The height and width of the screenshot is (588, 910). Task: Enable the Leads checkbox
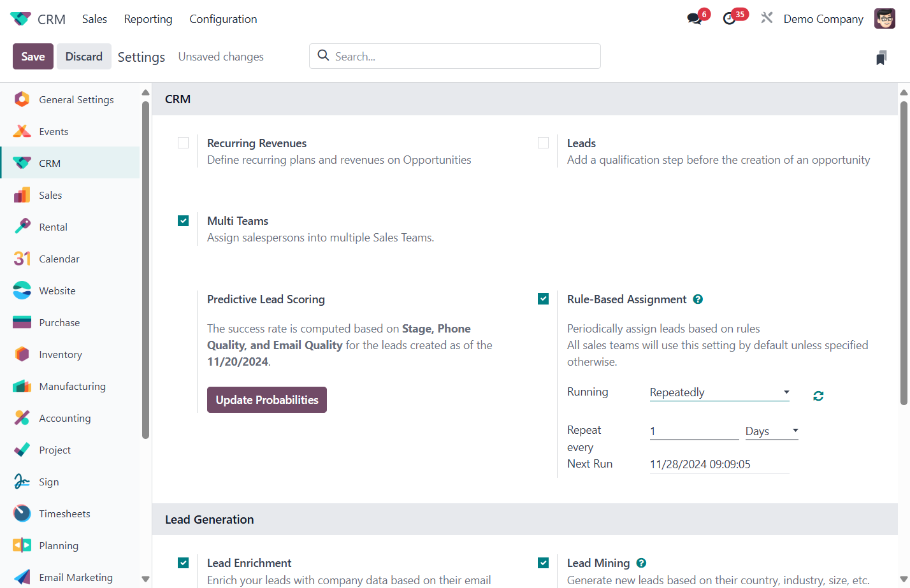pyautogui.click(x=544, y=143)
